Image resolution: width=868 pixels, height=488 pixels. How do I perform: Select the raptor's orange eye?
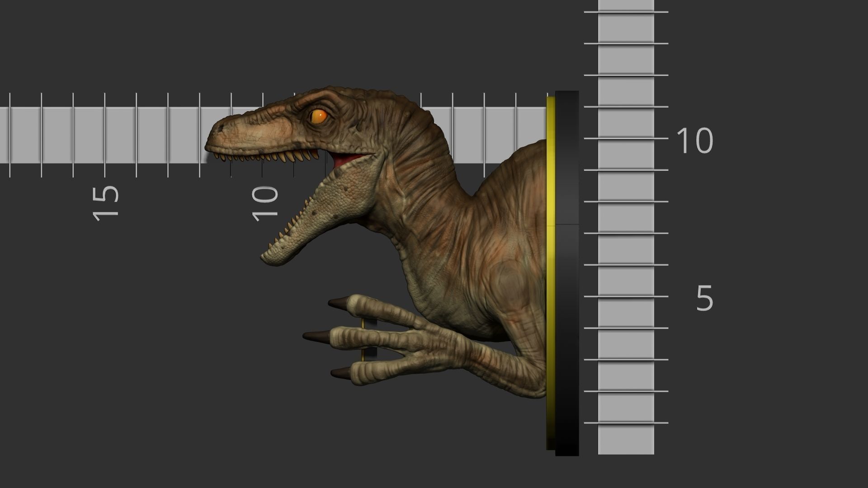pyautogui.click(x=318, y=117)
